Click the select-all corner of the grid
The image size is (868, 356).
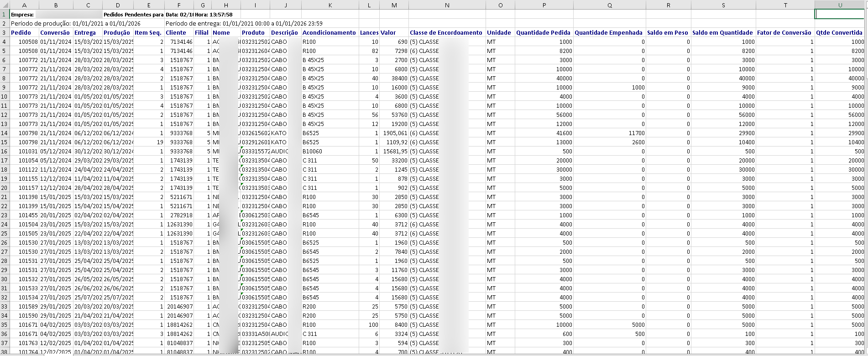pyautogui.click(x=5, y=5)
